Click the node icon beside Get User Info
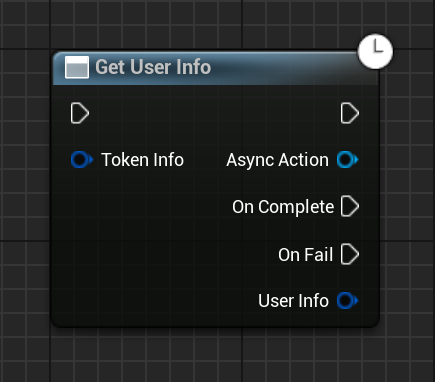435x382 pixels. point(77,67)
